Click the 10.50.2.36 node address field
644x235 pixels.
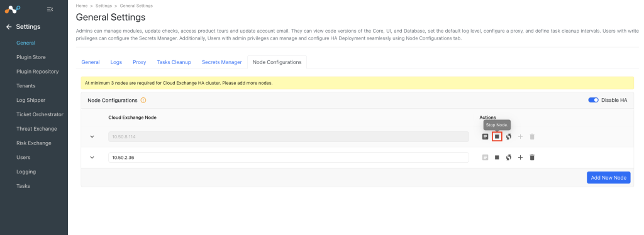click(288, 158)
